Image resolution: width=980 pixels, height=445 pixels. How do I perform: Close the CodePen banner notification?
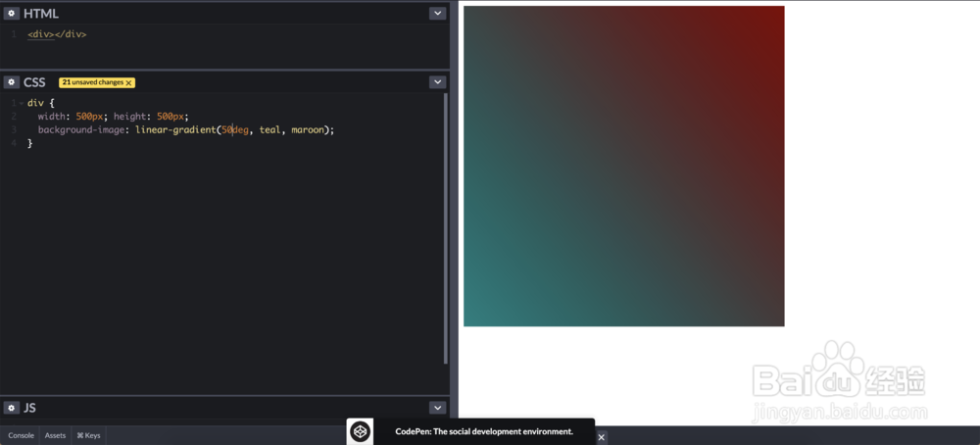point(602,437)
